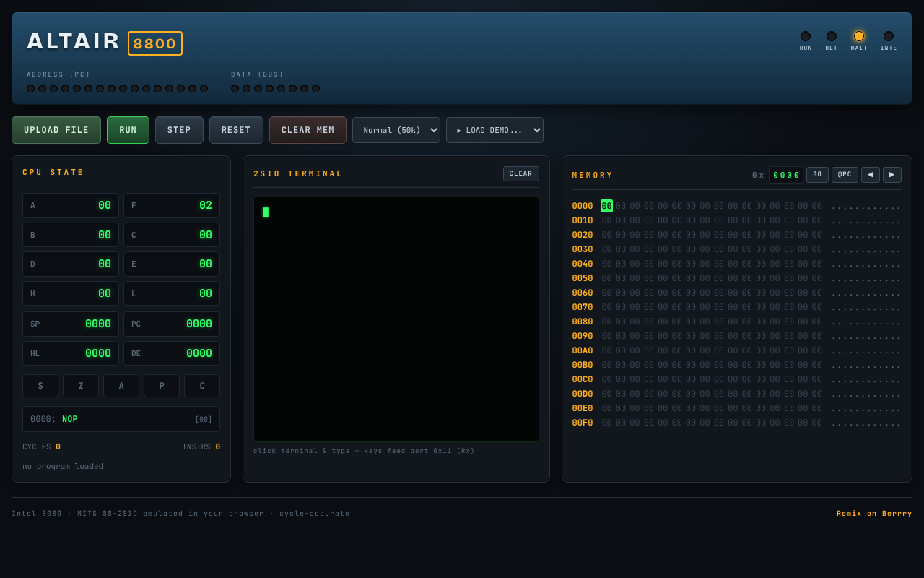The image size is (924, 578).
Task: Click the last address (PC) LED
Action: coord(204,89)
